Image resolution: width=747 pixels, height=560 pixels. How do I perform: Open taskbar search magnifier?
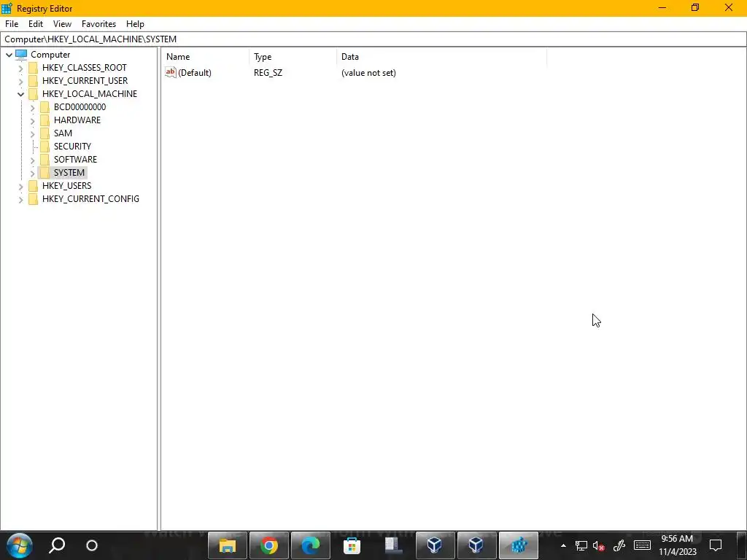(57, 545)
